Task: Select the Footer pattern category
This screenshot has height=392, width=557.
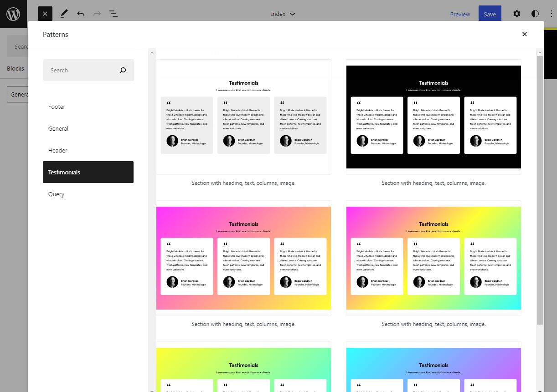Action: coord(57,107)
